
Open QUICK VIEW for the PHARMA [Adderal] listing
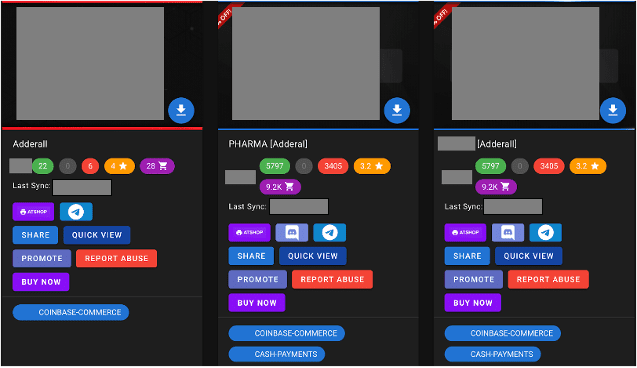pyautogui.click(x=313, y=256)
